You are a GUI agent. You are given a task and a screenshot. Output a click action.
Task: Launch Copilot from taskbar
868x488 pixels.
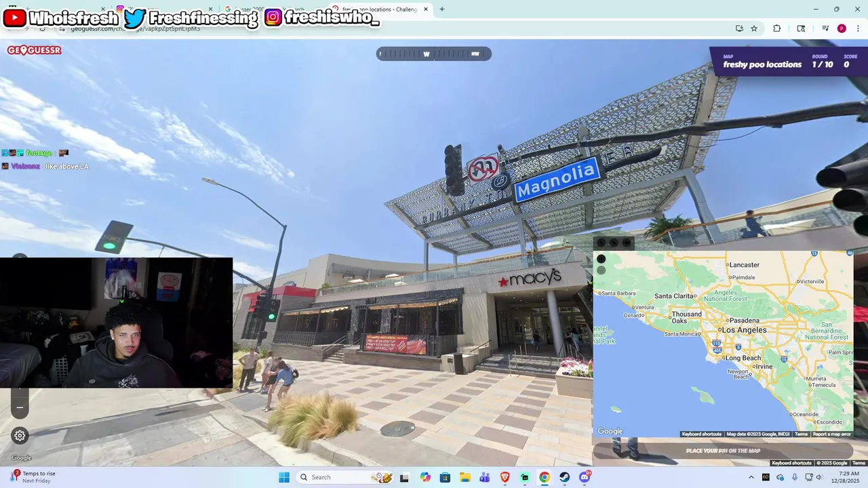tap(425, 477)
